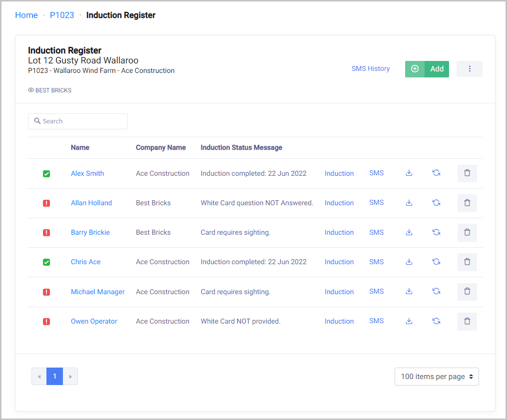Open the items per page dropdown

[x=437, y=377]
